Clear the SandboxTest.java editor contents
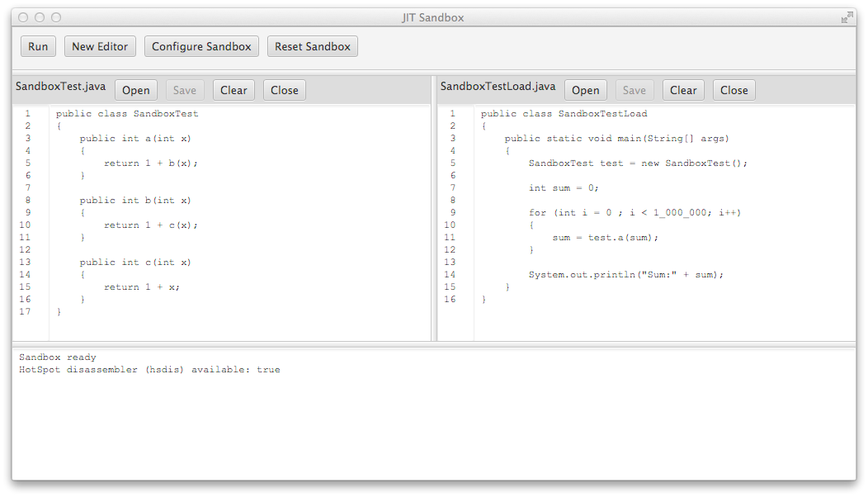Screen dimensions: 868x497 234,89
